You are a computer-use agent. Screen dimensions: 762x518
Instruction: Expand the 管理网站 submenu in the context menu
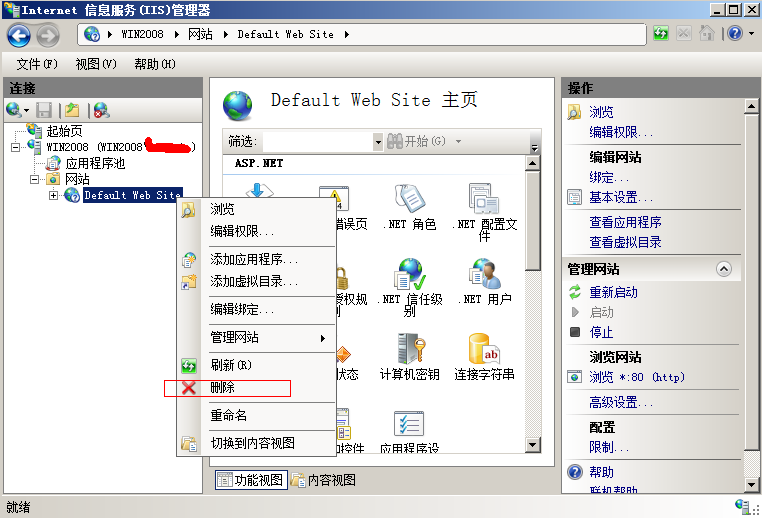click(x=322, y=338)
